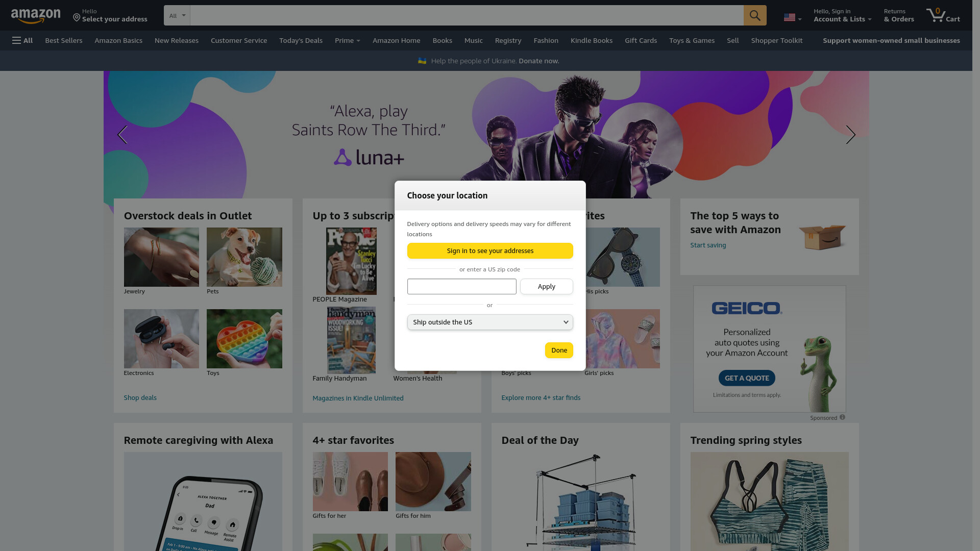The width and height of the screenshot is (980, 551).
Task: Open Kindle Books nav item
Action: click(x=592, y=40)
